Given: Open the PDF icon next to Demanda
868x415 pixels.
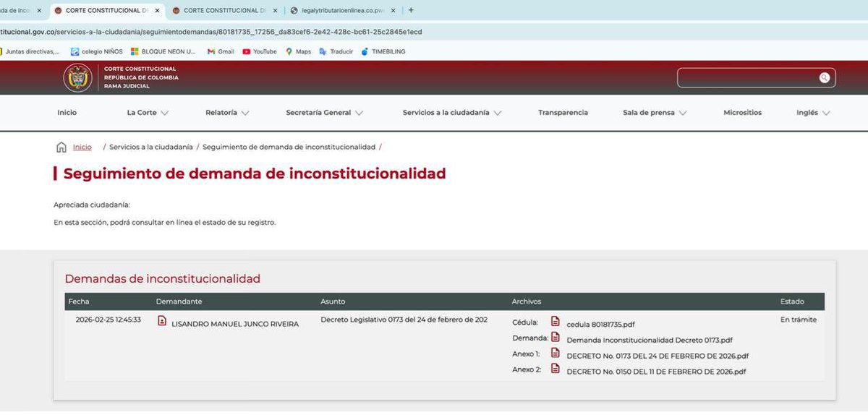Looking at the screenshot, I should pyautogui.click(x=556, y=338).
